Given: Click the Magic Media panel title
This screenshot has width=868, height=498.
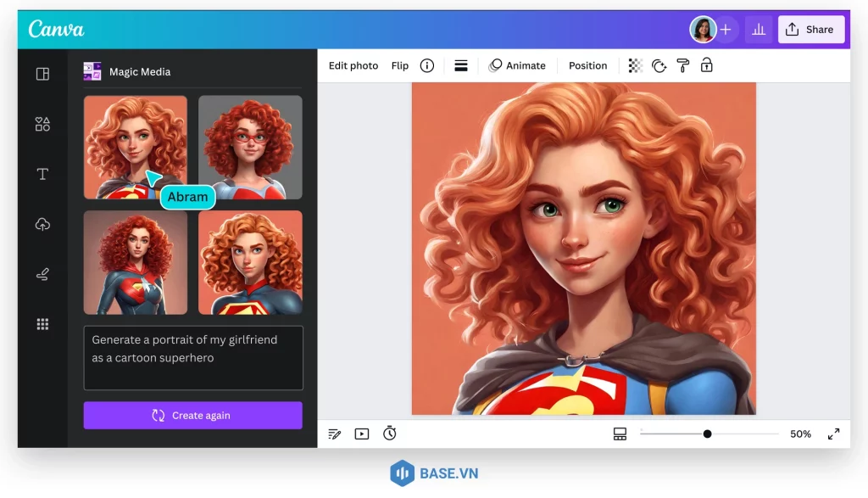Looking at the screenshot, I should pos(140,71).
